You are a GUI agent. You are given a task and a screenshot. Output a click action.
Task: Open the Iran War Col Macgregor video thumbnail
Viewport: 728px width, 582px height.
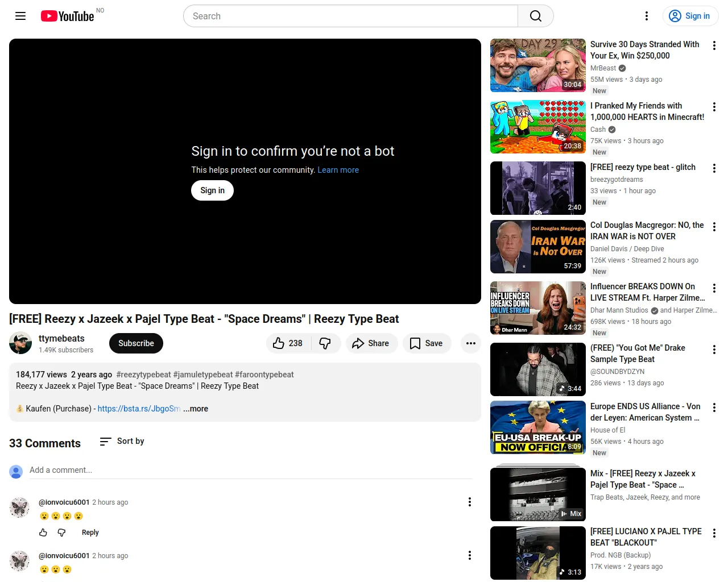537,247
